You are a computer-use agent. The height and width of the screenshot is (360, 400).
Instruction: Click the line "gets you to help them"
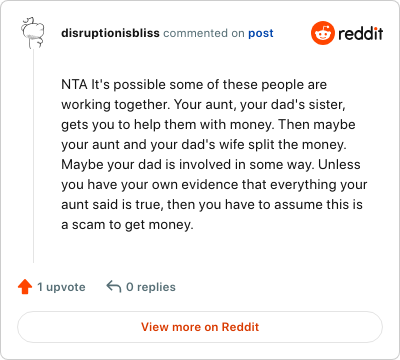click(208, 125)
